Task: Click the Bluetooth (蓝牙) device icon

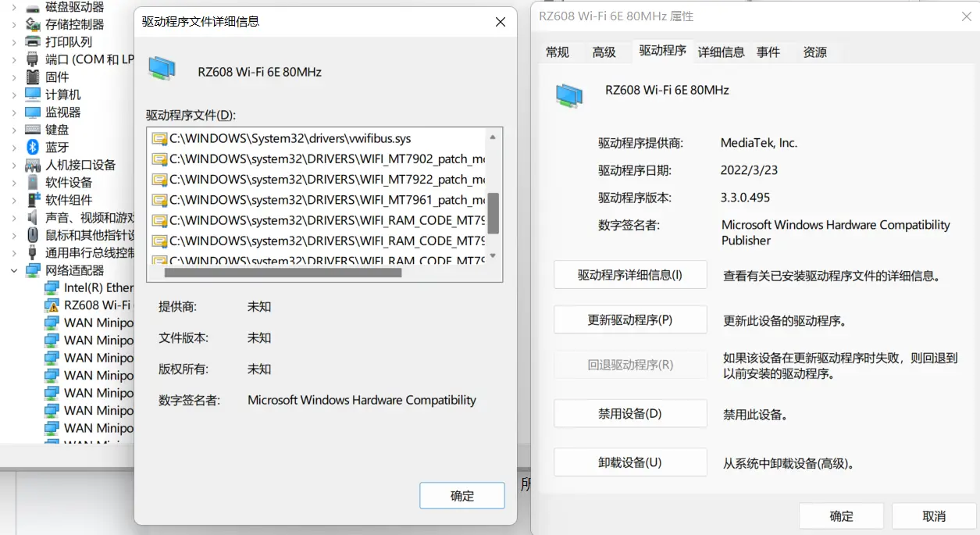Action: tap(33, 147)
